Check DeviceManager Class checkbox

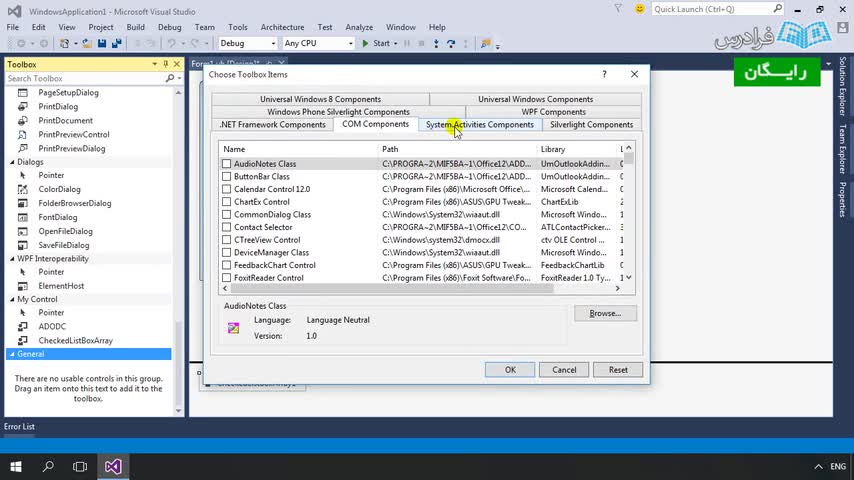[227, 252]
